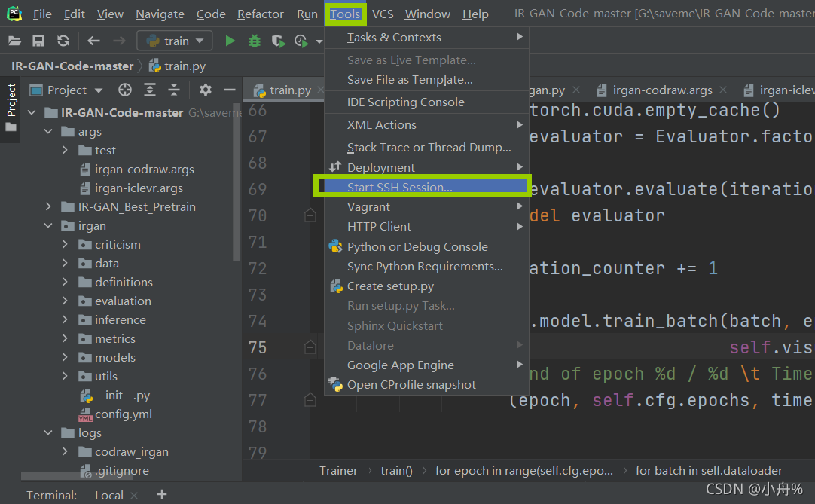Open the Refactor menu
This screenshot has width=815, height=504.
(261, 14)
